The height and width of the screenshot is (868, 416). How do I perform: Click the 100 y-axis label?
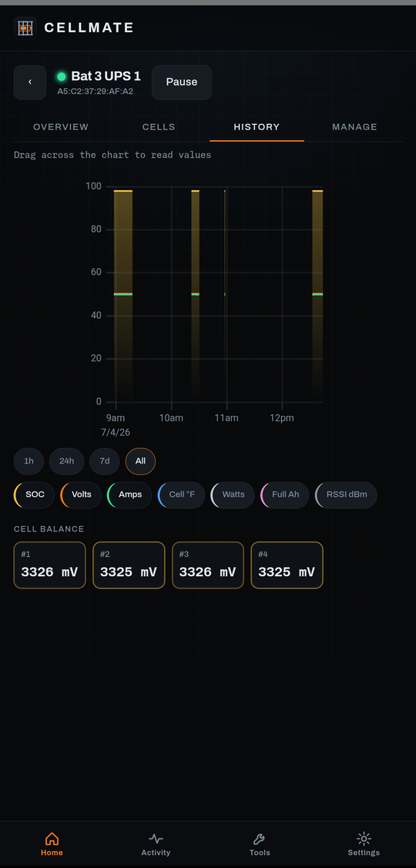(94, 186)
